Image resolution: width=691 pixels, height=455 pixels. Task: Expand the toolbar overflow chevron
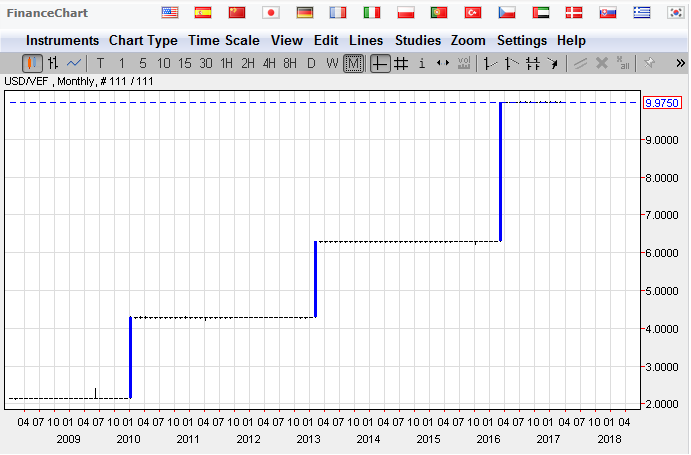(680, 63)
